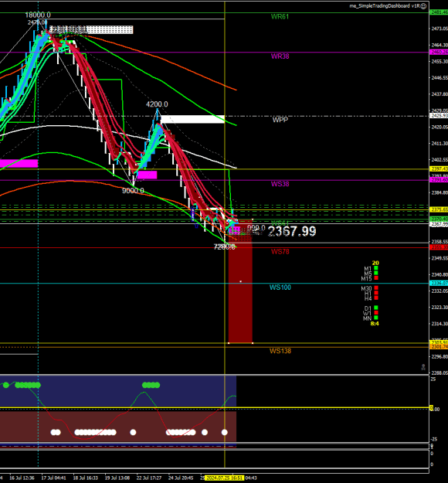Image resolution: width=448 pixels, height=483 pixels.
Task: Click the orange 2301.74 price tag
Action: (439, 347)
